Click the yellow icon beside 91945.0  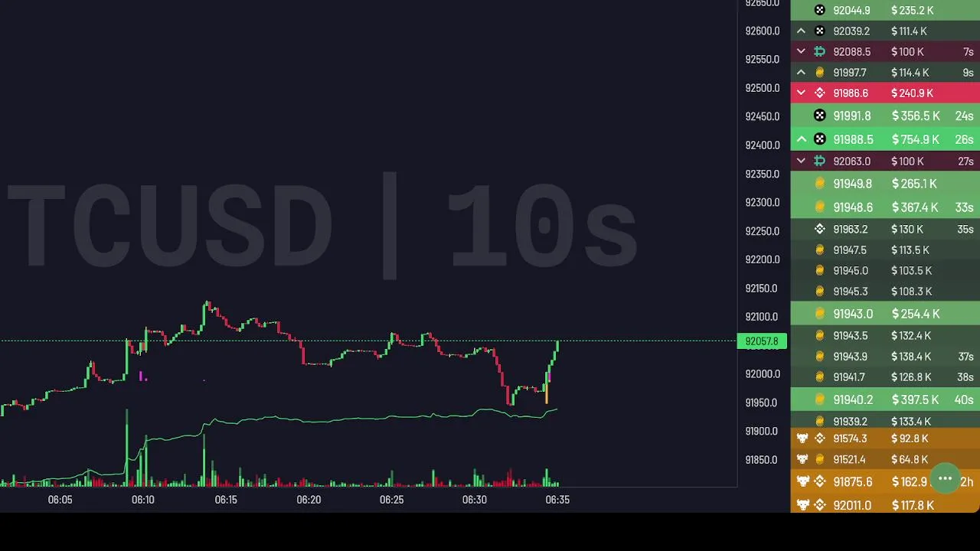click(x=820, y=271)
